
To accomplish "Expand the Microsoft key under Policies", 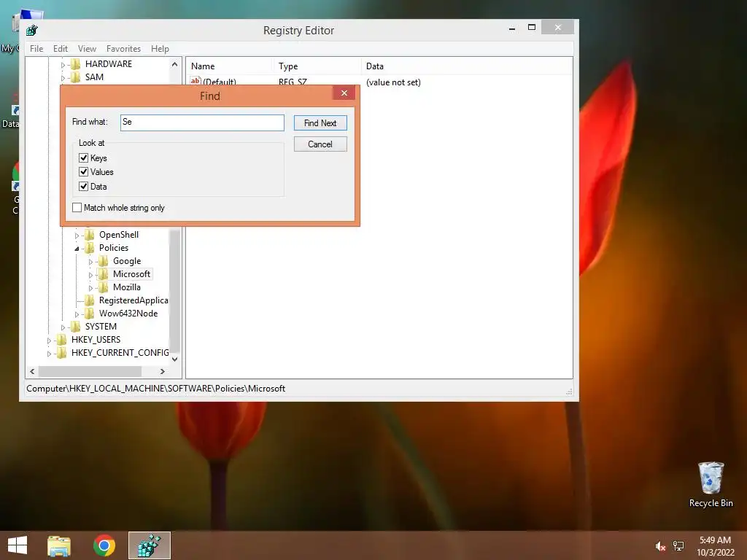I will coord(90,275).
